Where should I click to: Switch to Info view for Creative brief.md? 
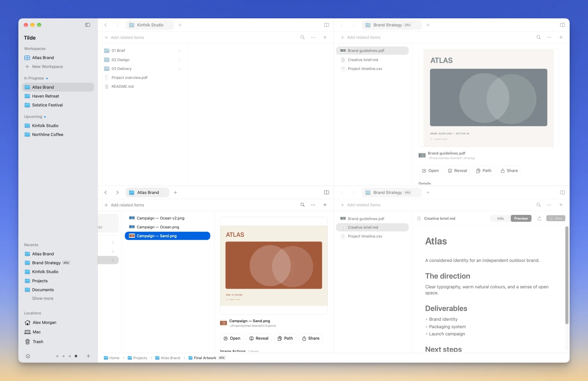(x=500, y=218)
